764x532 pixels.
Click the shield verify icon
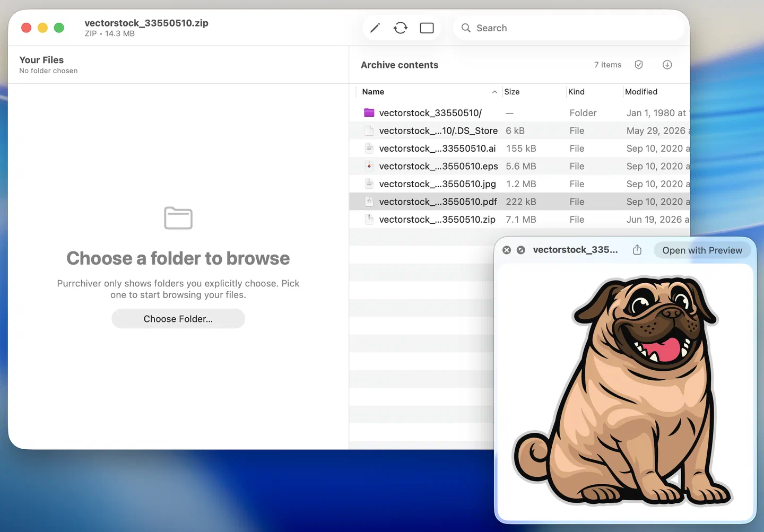tap(639, 65)
